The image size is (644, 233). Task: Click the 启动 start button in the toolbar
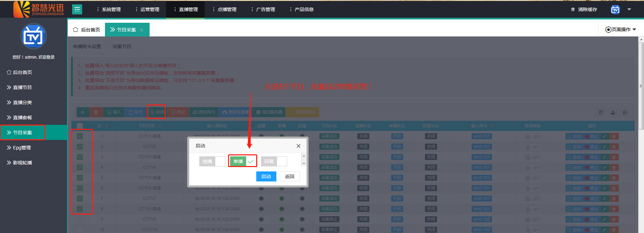pyautogui.click(x=157, y=112)
